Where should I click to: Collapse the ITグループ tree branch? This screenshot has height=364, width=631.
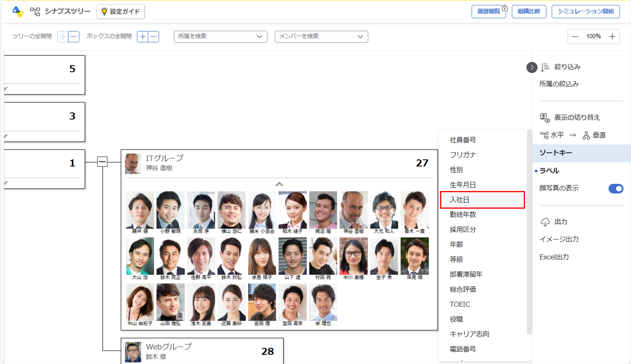click(x=102, y=162)
